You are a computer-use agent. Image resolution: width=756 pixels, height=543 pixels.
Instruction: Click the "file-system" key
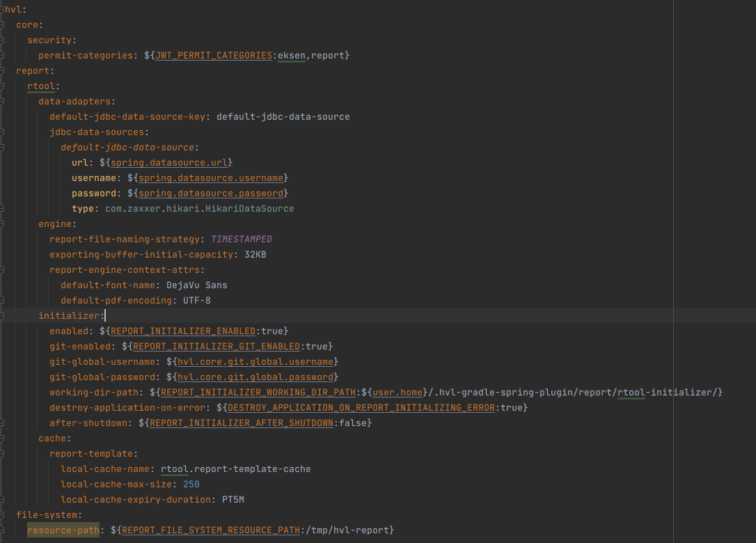[x=46, y=515]
